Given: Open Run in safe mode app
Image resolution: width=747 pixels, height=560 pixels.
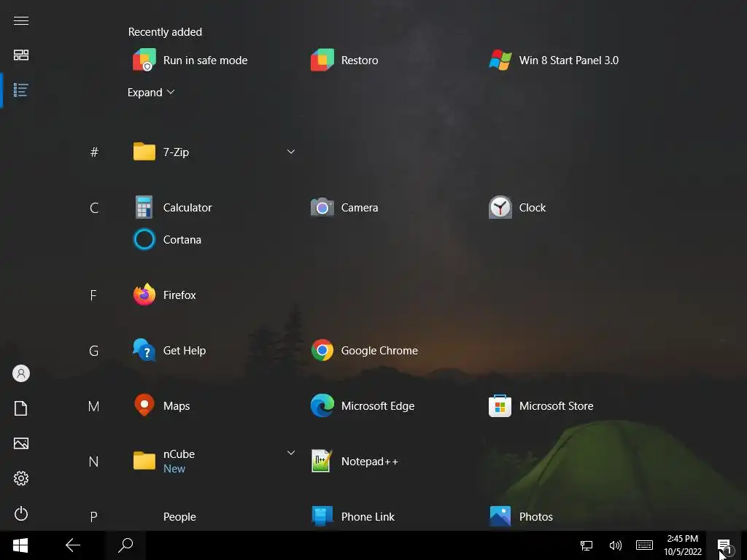Looking at the screenshot, I should [190, 60].
